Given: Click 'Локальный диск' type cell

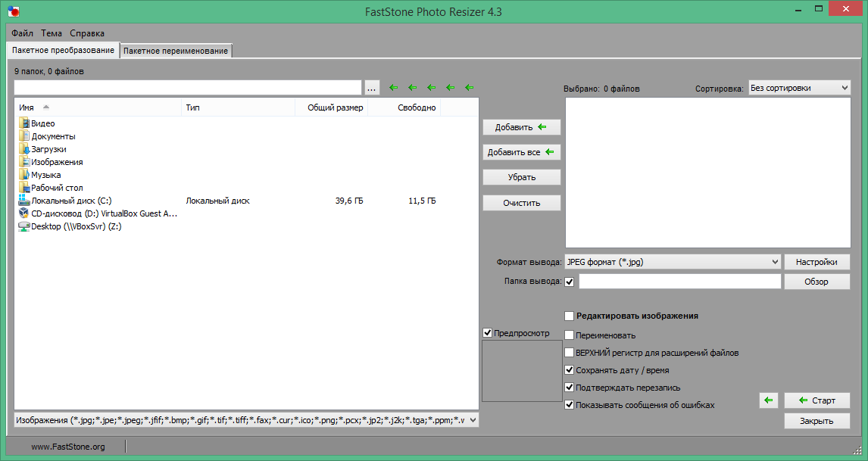Looking at the screenshot, I should pos(217,201).
